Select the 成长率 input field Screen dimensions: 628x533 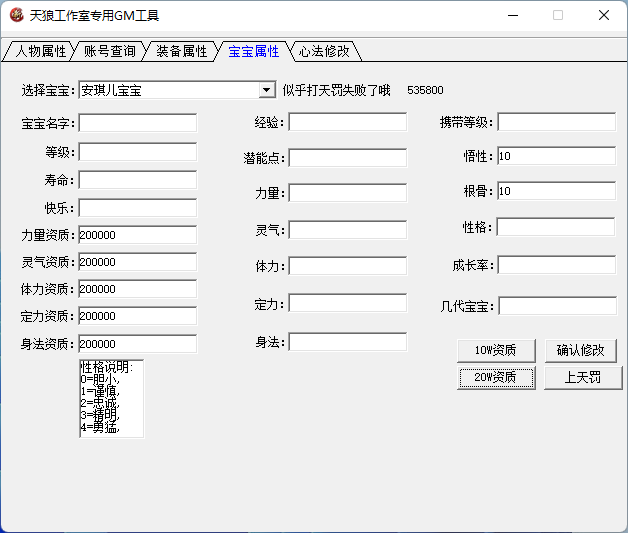[x=556, y=265]
